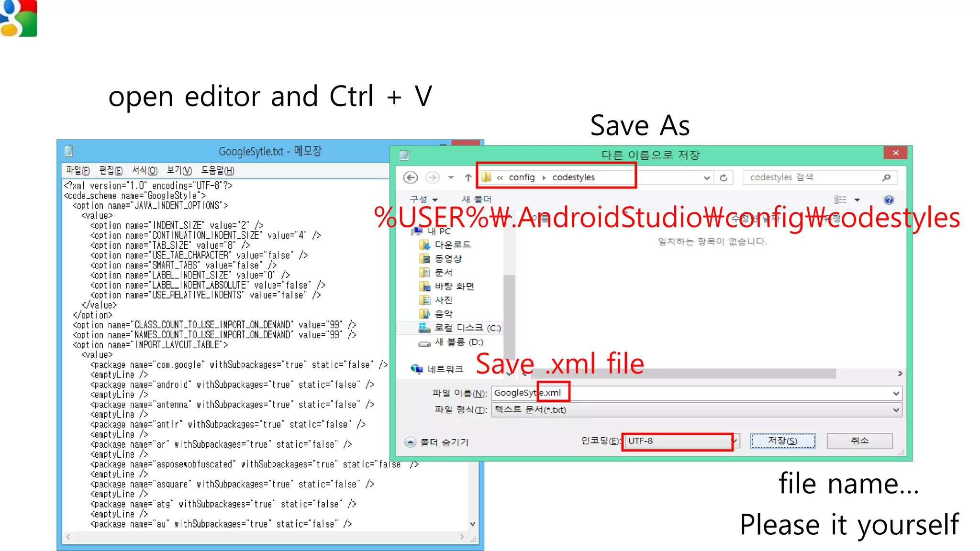This screenshot has height=551, width=980.
Task: Open the help icon in Save dialog
Action: click(x=889, y=200)
